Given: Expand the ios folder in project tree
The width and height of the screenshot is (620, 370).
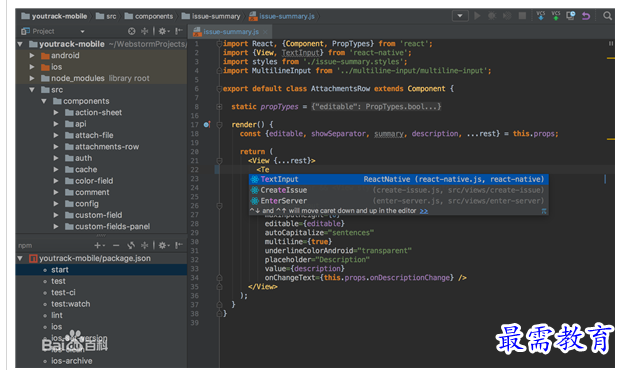Looking at the screenshot, I should pyautogui.click(x=32, y=67).
